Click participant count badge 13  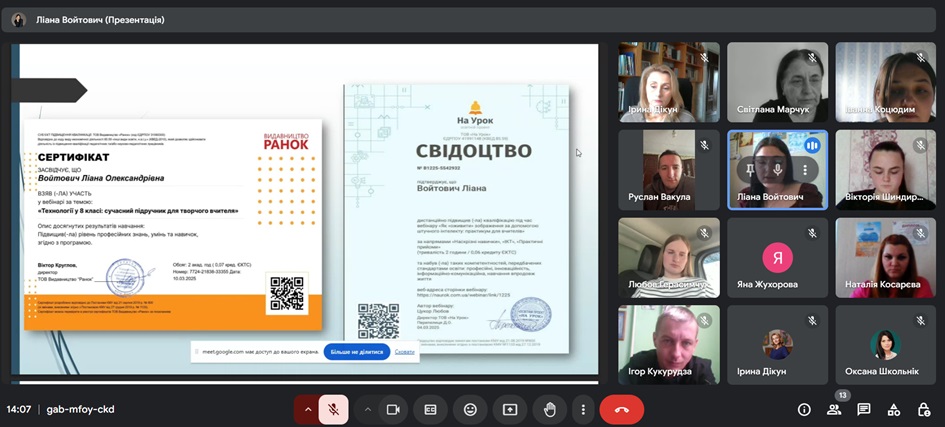tap(843, 396)
